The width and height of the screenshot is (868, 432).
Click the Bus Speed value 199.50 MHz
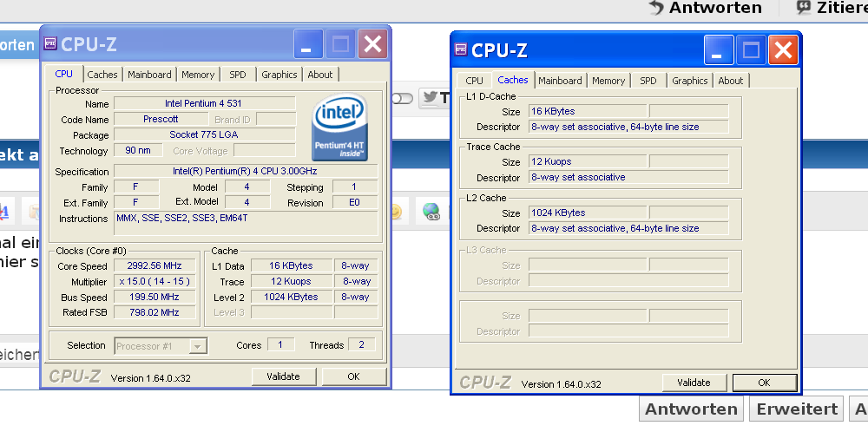click(x=155, y=297)
